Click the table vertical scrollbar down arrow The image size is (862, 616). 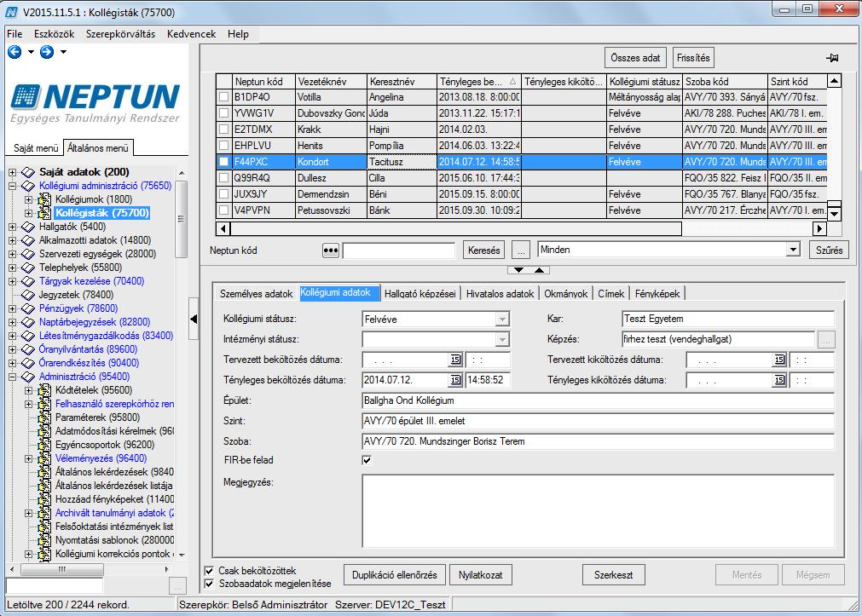coord(834,214)
